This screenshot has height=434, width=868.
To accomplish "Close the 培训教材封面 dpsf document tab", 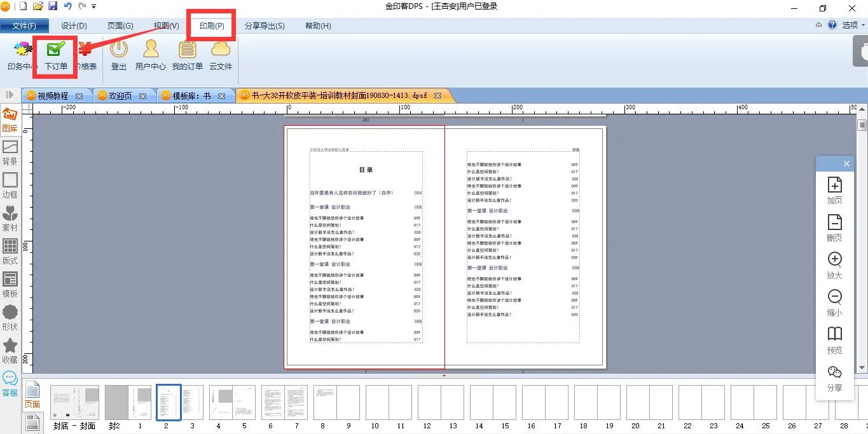I will (x=437, y=96).
